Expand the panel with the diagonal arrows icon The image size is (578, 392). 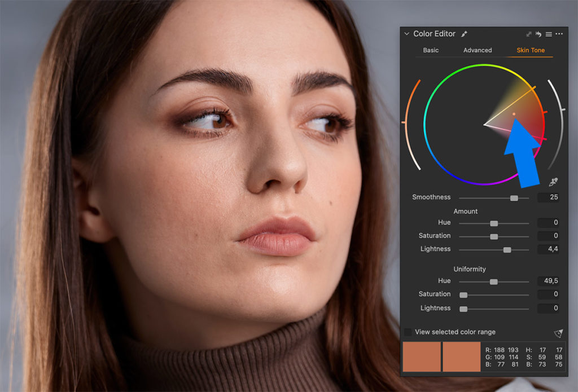coord(529,34)
